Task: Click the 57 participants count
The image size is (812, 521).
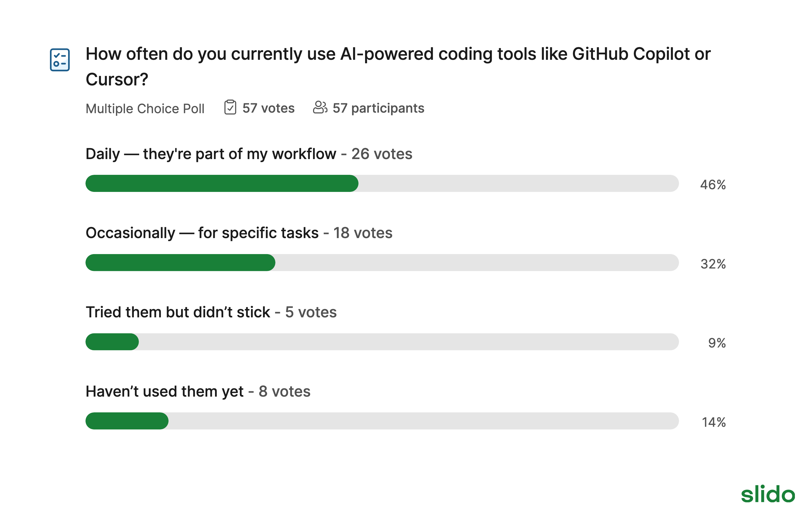Action: pos(378,108)
